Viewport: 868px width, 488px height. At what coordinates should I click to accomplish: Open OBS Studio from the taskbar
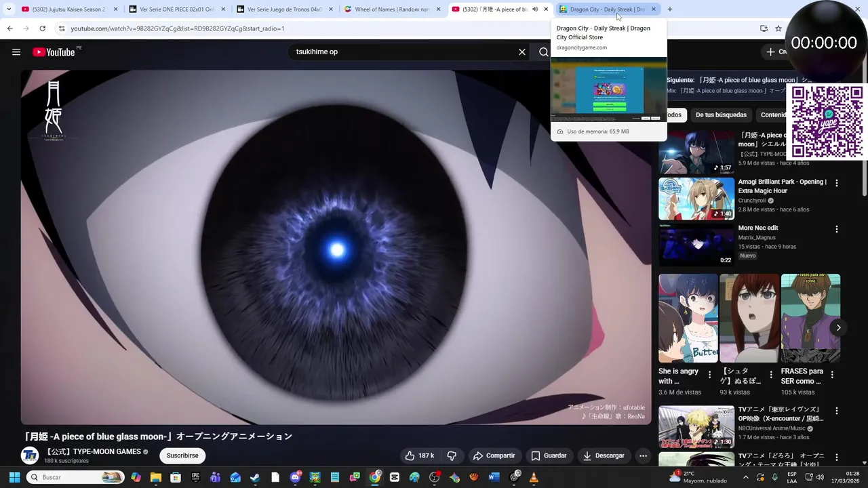(x=434, y=477)
